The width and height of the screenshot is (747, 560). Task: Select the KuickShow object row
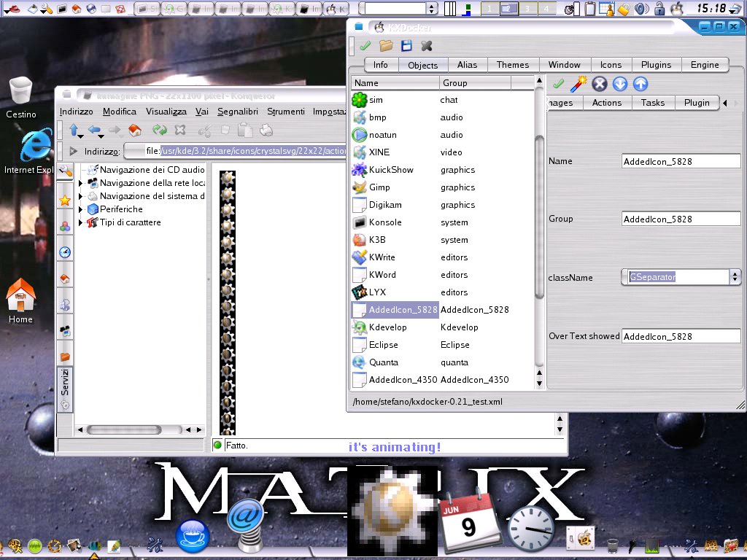tap(443, 169)
